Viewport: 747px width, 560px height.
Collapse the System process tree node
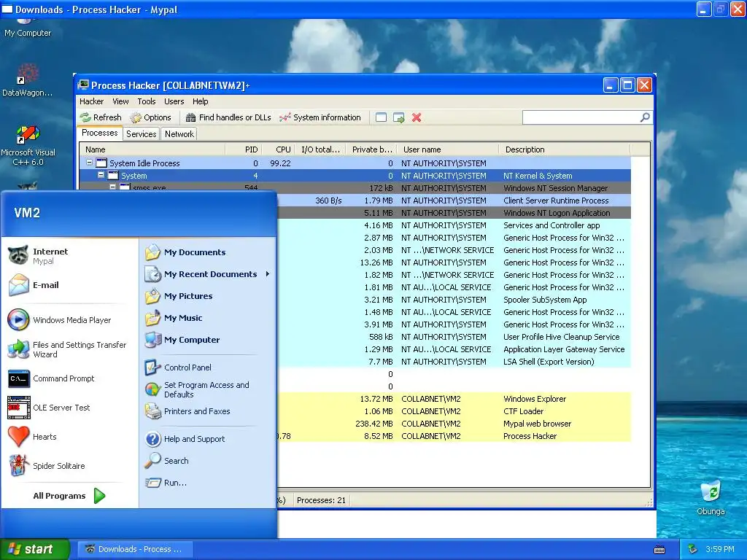[101, 175]
